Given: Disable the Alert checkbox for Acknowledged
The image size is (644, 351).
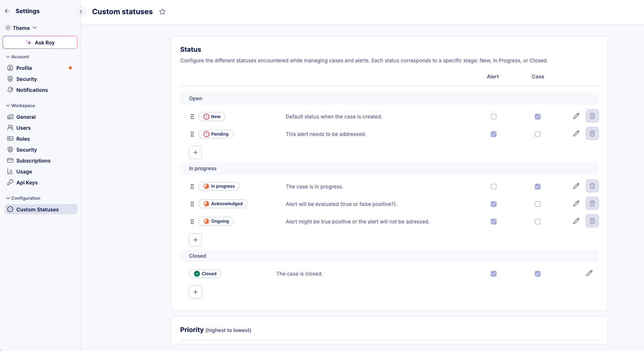Looking at the screenshot, I should point(493,204).
